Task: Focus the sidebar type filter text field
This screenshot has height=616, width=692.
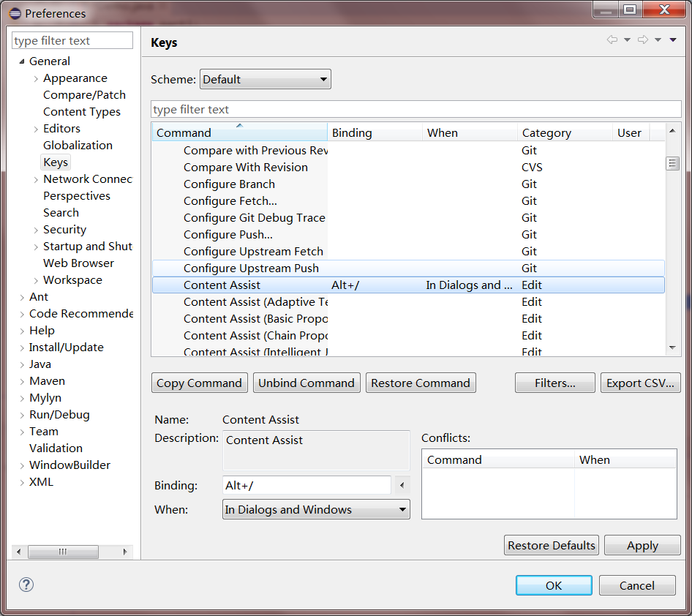Action: [x=72, y=40]
